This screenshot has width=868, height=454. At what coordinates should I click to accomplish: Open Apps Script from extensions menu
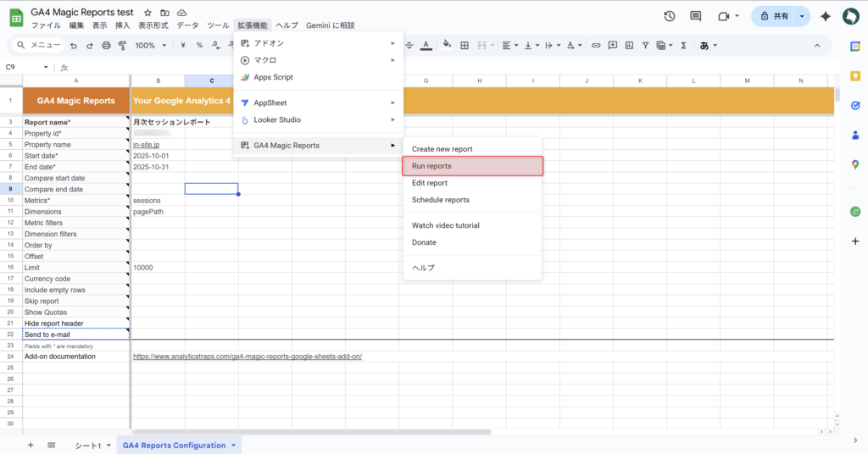tap(319, 77)
